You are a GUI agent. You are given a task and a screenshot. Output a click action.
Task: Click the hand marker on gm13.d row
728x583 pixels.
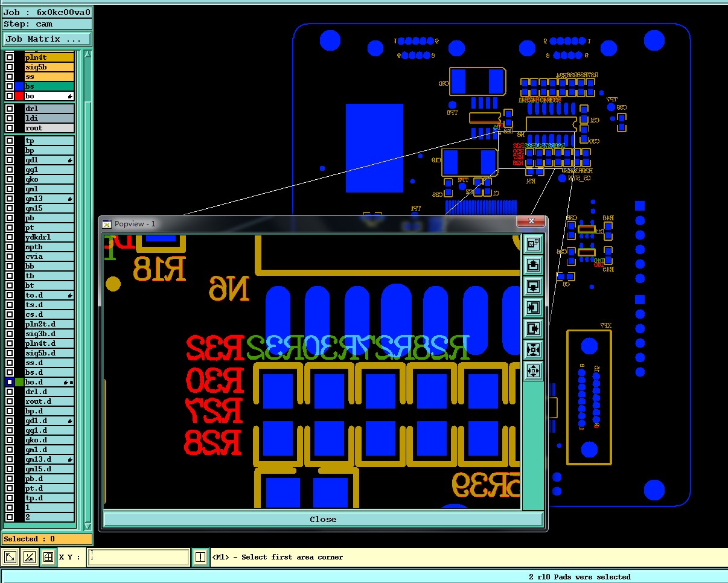coord(71,459)
